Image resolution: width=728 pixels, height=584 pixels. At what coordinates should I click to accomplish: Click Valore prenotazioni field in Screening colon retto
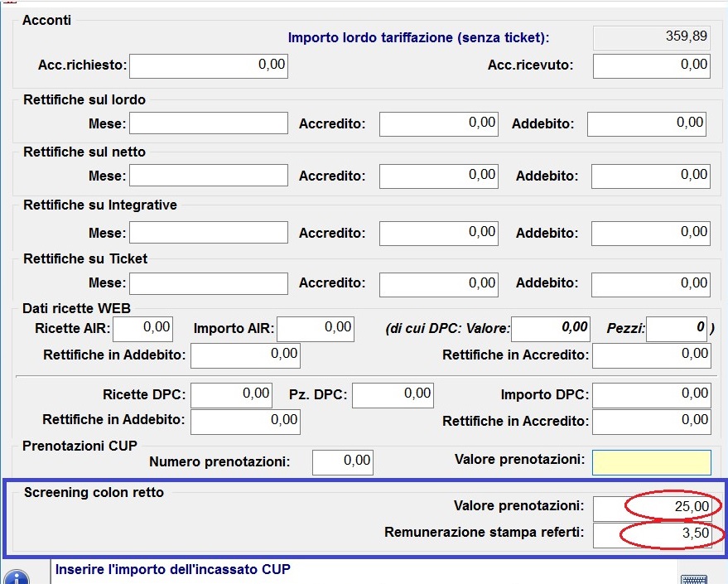click(651, 507)
